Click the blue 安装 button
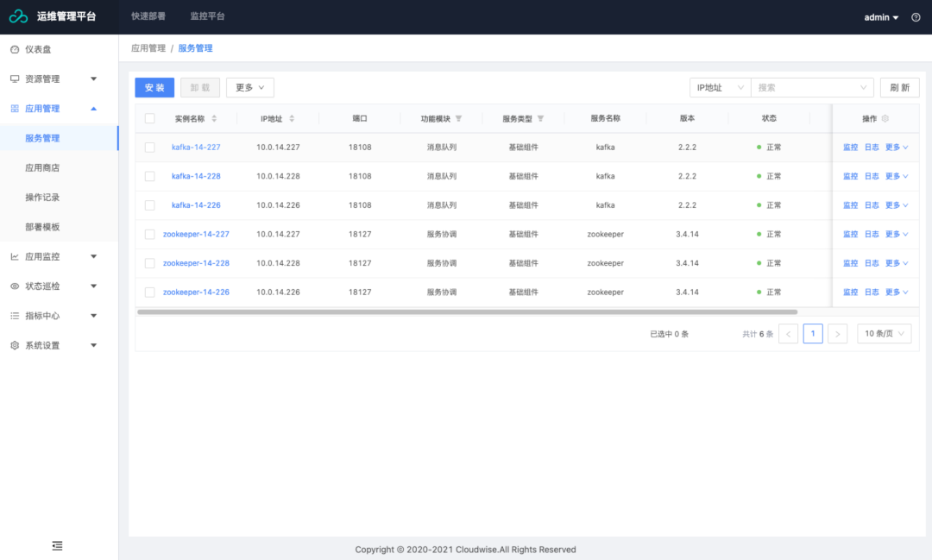Screen dimensions: 932x560 pyautogui.click(x=154, y=87)
